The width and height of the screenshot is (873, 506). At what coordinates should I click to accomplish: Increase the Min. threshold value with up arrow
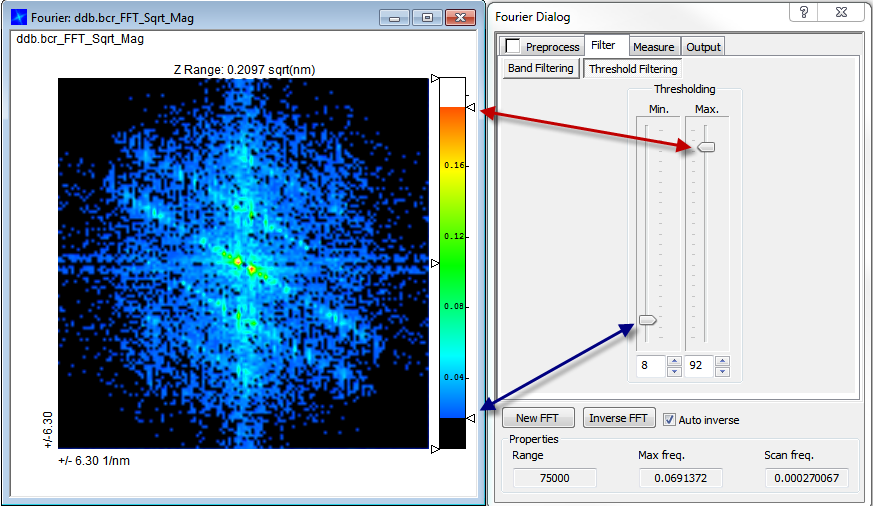click(674, 361)
